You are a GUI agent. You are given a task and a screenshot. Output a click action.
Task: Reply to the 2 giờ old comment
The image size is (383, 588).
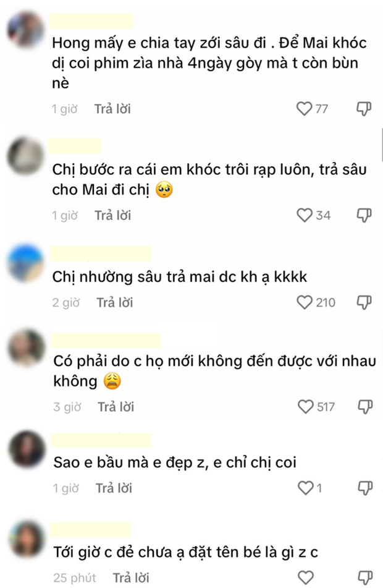point(115,302)
